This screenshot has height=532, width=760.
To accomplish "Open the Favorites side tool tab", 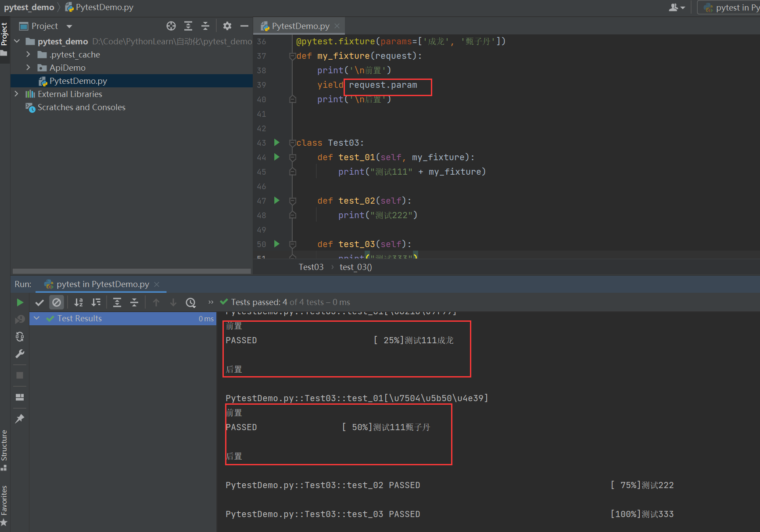I will (x=4, y=505).
